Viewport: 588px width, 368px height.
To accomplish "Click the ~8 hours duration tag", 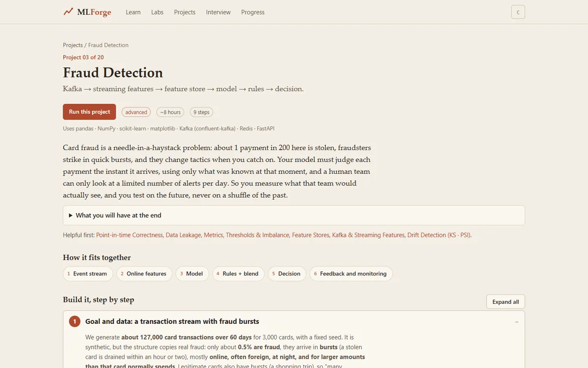I will 171,112.
